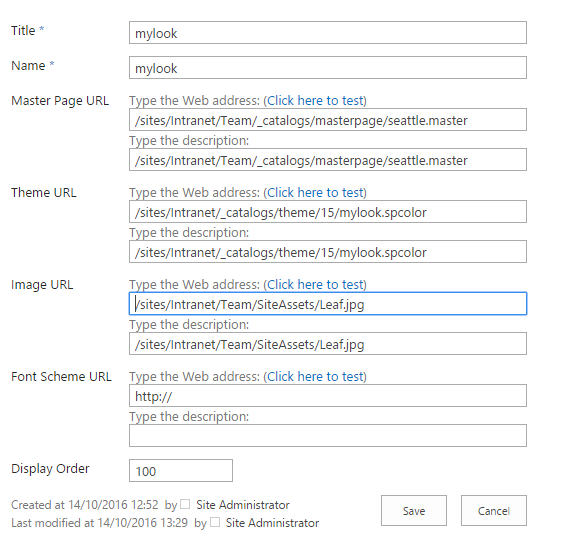Focus the Image URL web address field

click(328, 304)
